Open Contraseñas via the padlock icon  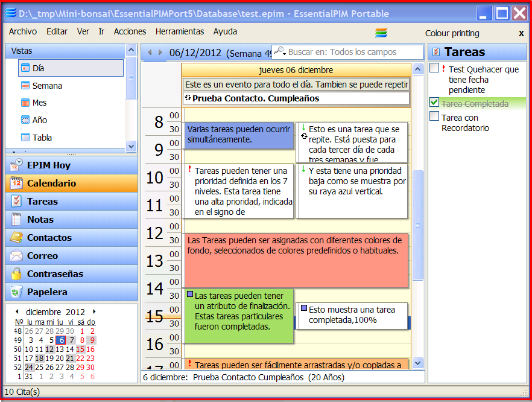(x=16, y=273)
